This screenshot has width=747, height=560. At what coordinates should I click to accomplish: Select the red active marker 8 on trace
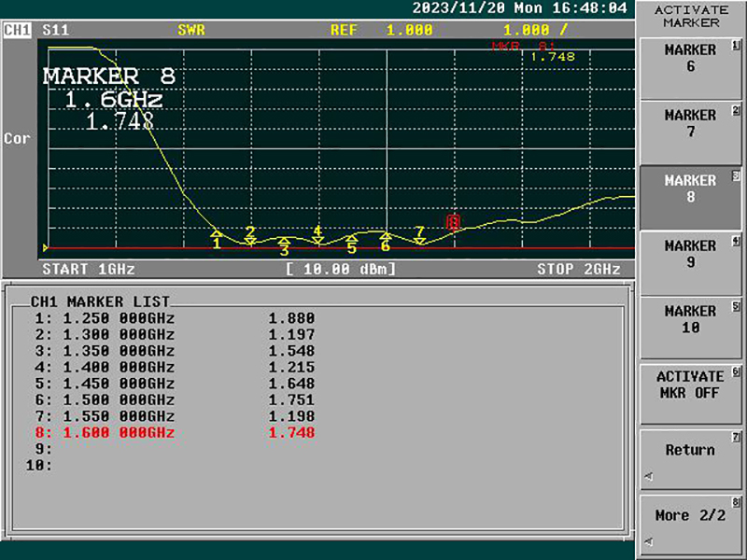[454, 222]
